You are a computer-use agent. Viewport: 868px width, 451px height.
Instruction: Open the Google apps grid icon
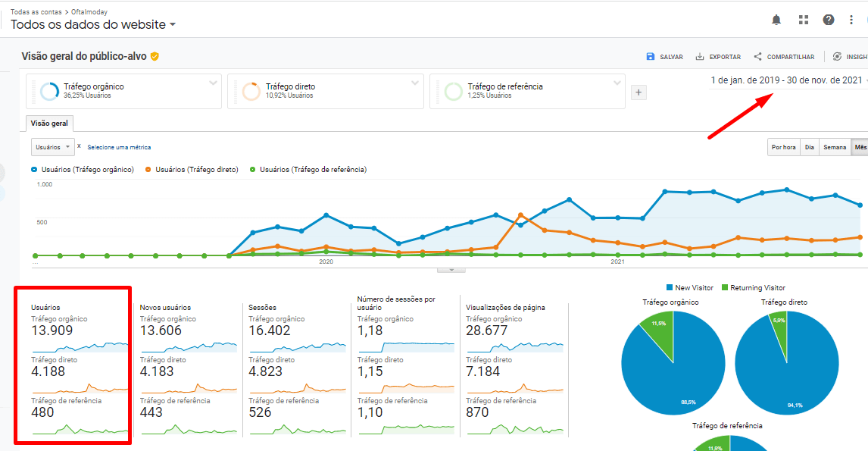tap(804, 20)
